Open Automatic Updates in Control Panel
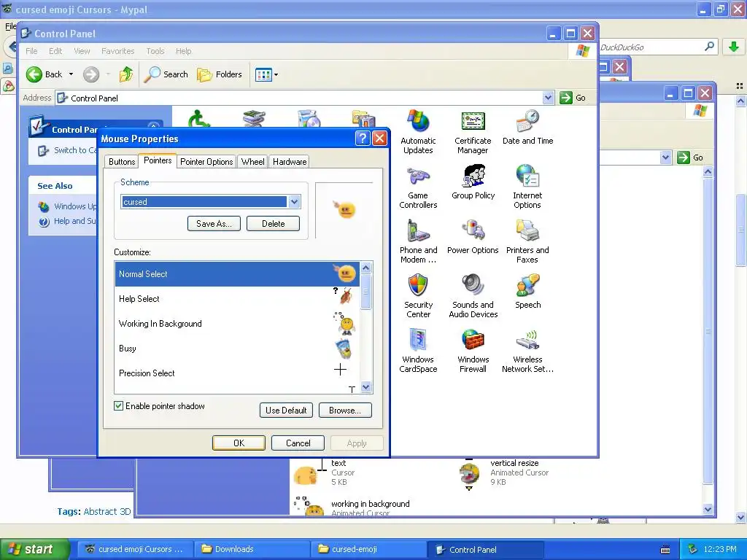Screen dimensions: 747x560 (x=418, y=132)
